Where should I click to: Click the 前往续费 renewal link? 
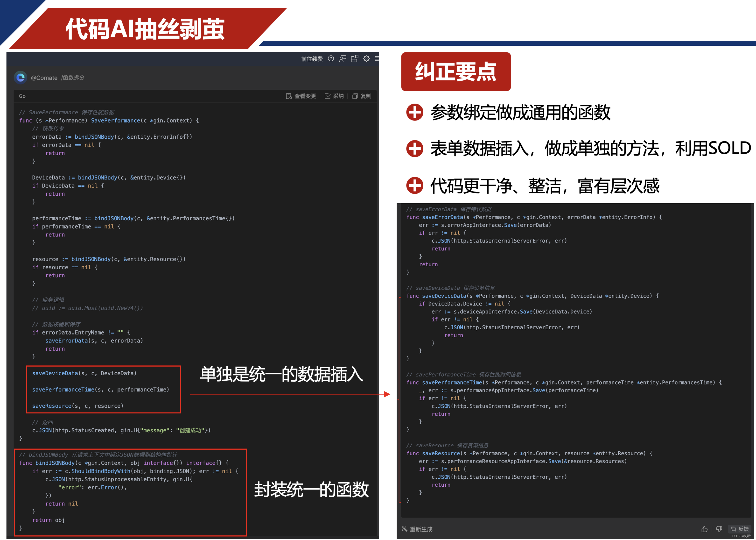pyautogui.click(x=312, y=59)
